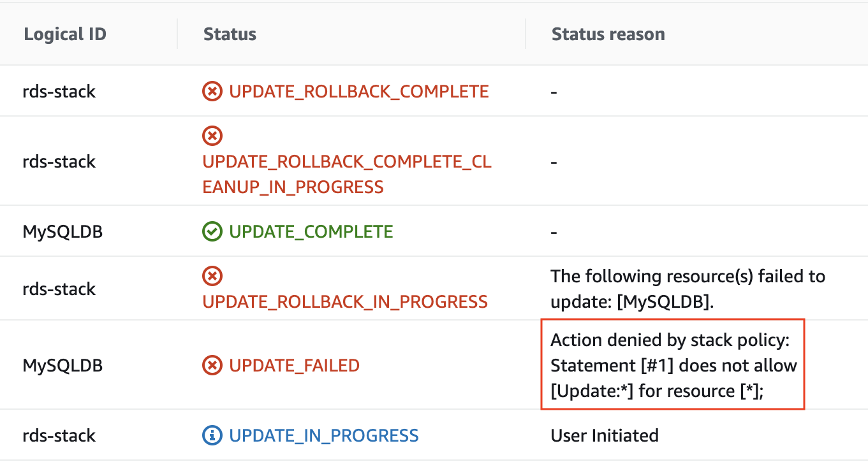The width and height of the screenshot is (868, 462).
Task: Sort by the Logical ID column header
Action: point(64,34)
